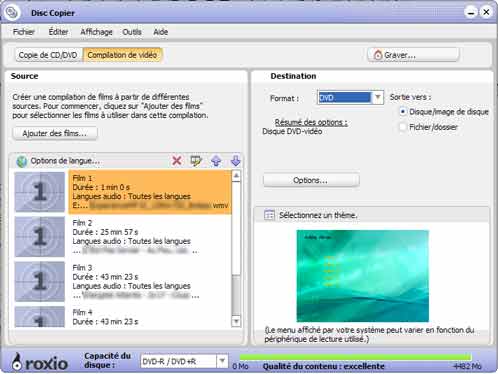Image resolution: width=498 pixels, height=374 pixels.
Task: Click the film list scrollbar thumb
Action: [x=236, y=228]
